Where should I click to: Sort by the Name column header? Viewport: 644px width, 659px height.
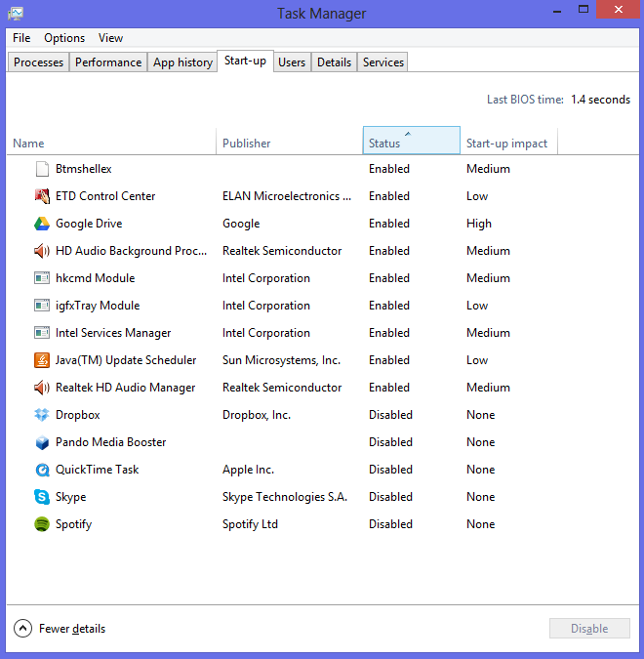[x=111, y=143]
